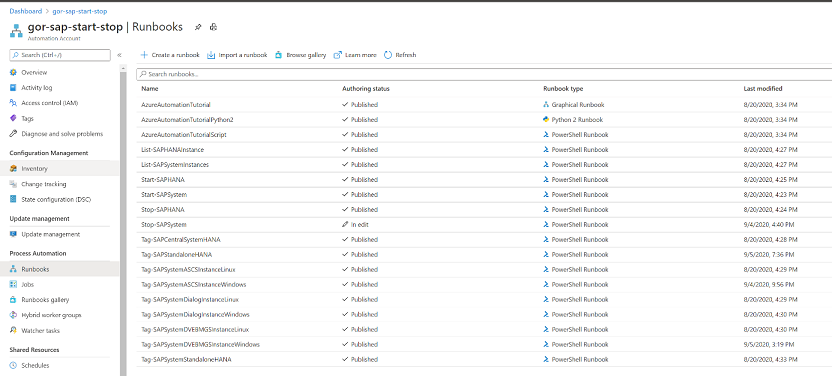832x376 pixels.
Task: Focus the Search runbooks field
Action: [484, 74]
